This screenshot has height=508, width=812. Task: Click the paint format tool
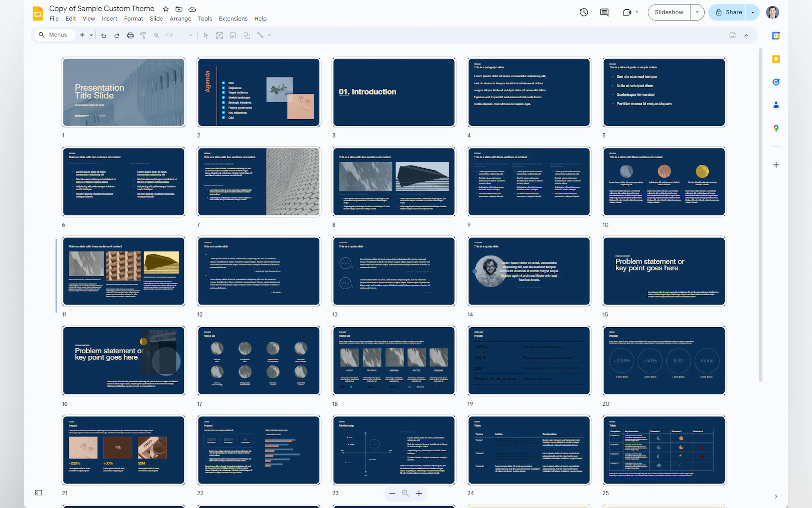coord(143,35)
